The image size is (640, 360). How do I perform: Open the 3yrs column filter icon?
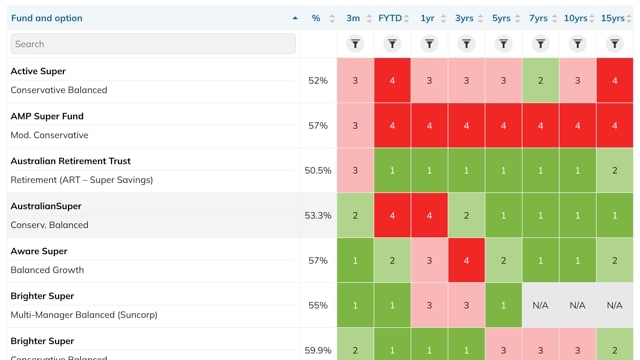pos(466,44)
